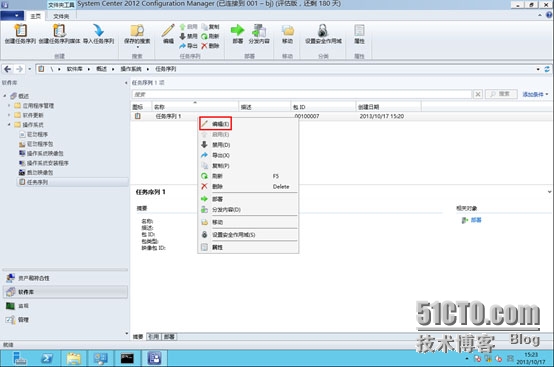Collapse 操作系统 tree node arrow

pyautogui.click(x=9, y=124)
